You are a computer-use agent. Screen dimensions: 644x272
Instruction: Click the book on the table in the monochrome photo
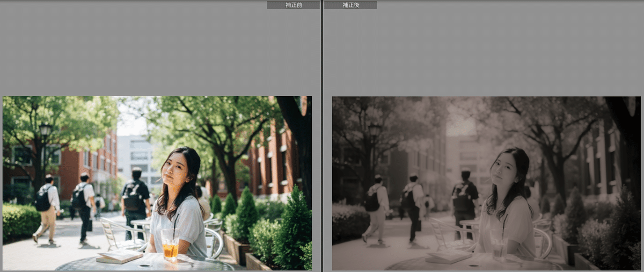448,256
